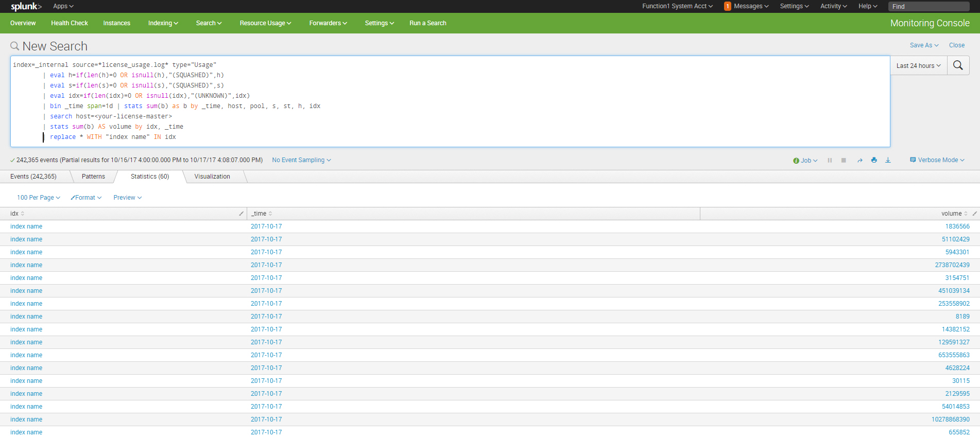The width and height of the screenshot is (980, 438).
Task: Select Statistics (60) tab
Action: [150, 177]
